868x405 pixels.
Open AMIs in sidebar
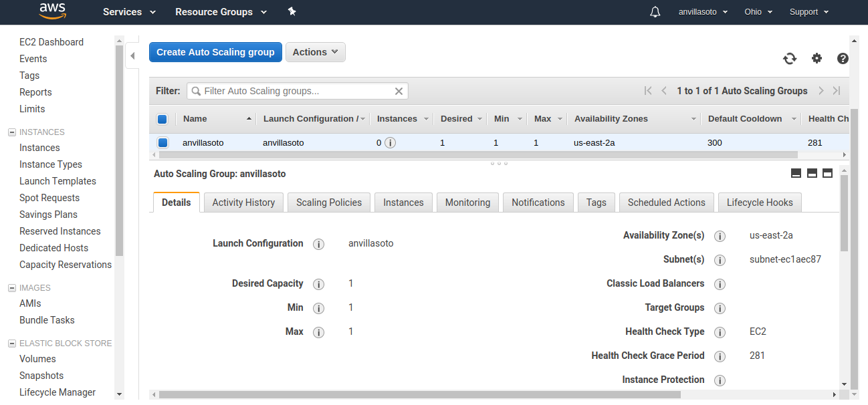click(30, 303)
